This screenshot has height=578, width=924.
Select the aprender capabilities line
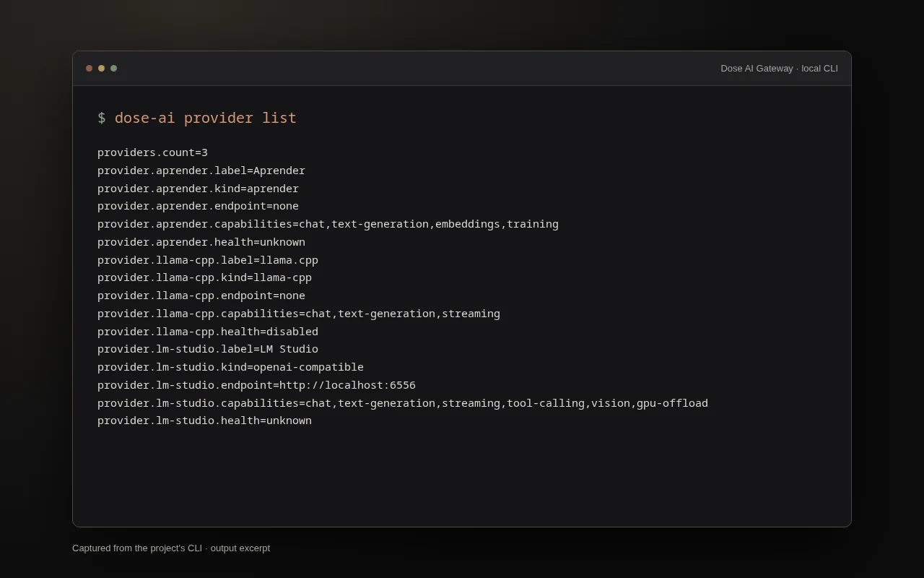tap(328, 224)
